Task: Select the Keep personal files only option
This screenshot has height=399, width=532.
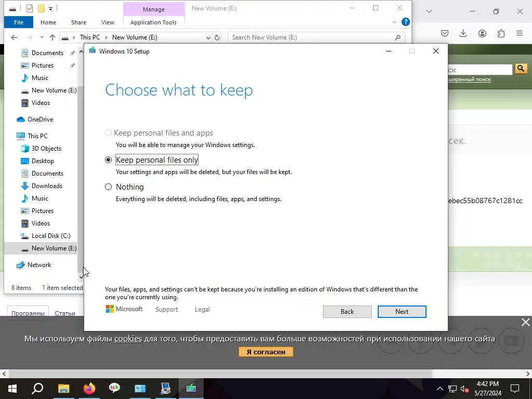Action: 108,160
